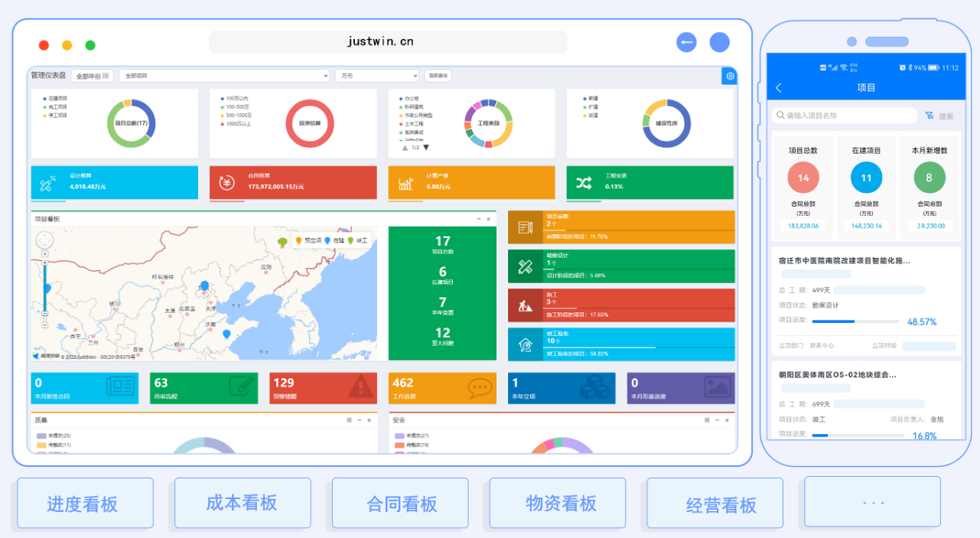Click the browser back arrow button
The image size is (980, 538).
686,42
